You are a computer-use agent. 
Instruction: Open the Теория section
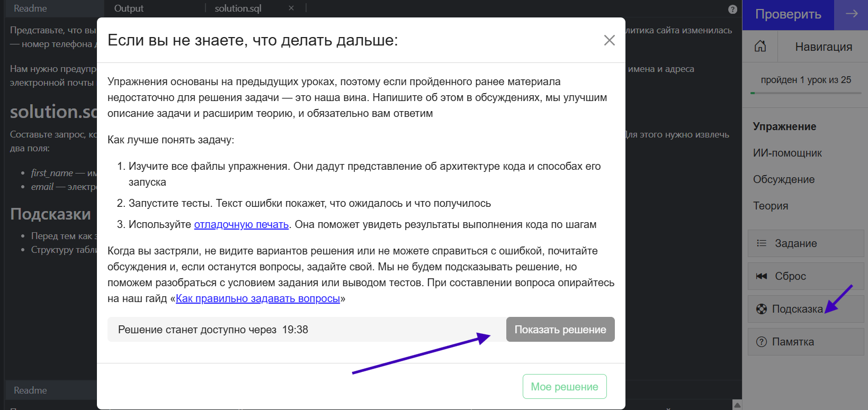(x=770, y=206)
